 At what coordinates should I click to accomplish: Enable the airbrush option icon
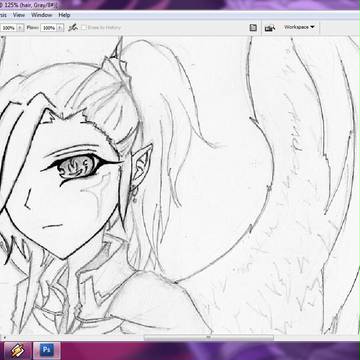tap(73, 28)
